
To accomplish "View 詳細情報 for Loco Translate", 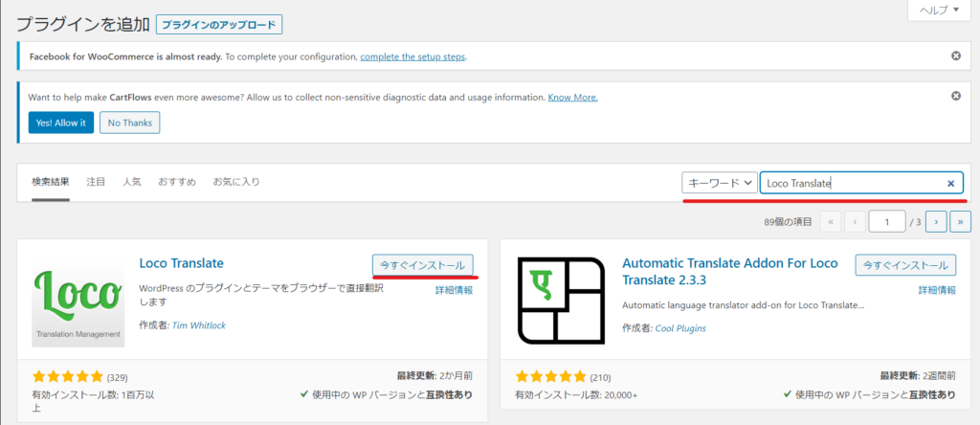I will (454, 290).
